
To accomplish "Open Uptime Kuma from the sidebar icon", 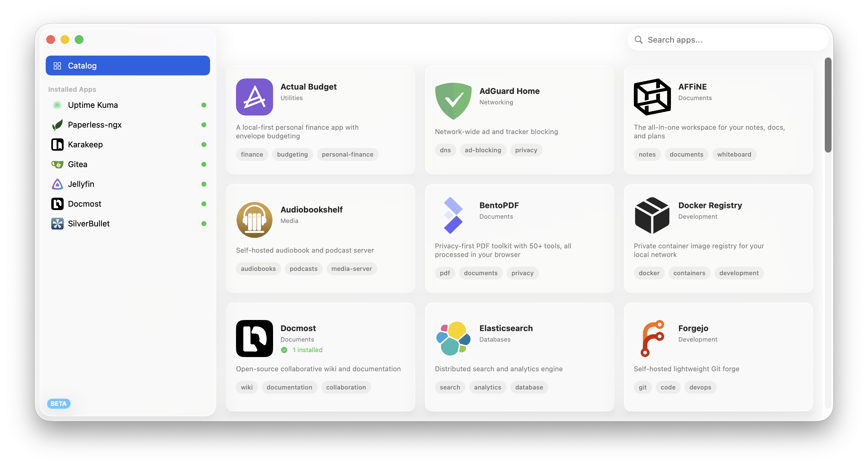I will click(57, 105).
